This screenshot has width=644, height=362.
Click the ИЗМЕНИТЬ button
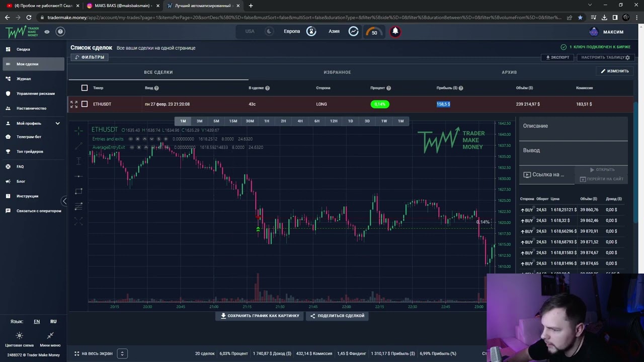(615, 71)
